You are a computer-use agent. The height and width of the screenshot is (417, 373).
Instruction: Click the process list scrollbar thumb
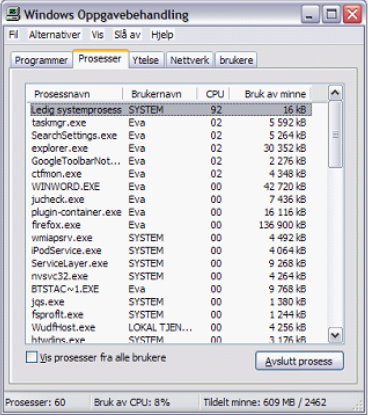click(335, 134)
